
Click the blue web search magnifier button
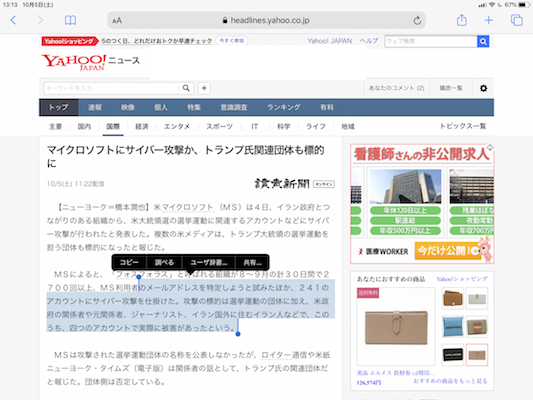(x=483, y=41)
